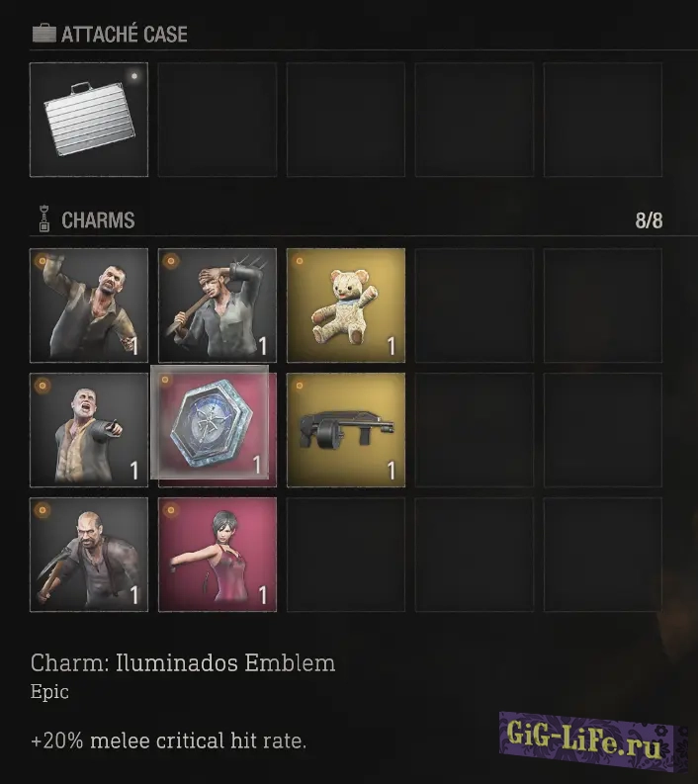Screen dimensions: 698x784
Task: Choose the villager holding sickle charm
Action: tap(89, 555)
